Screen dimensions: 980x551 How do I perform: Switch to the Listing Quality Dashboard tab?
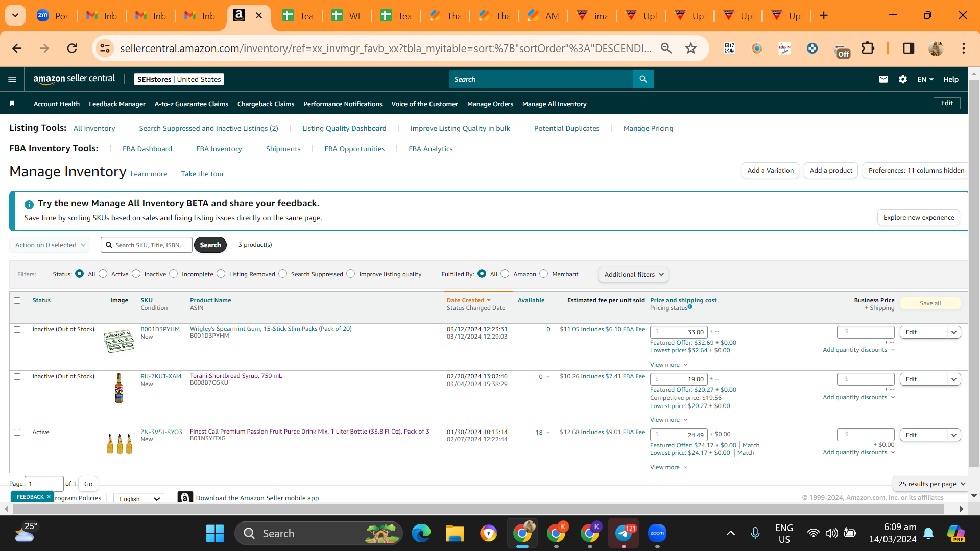[x=344, y=128]
